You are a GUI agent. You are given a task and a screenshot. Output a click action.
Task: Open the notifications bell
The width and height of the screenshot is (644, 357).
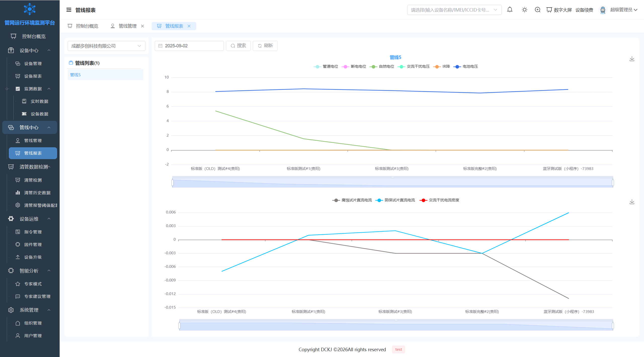tap(510, 10)
